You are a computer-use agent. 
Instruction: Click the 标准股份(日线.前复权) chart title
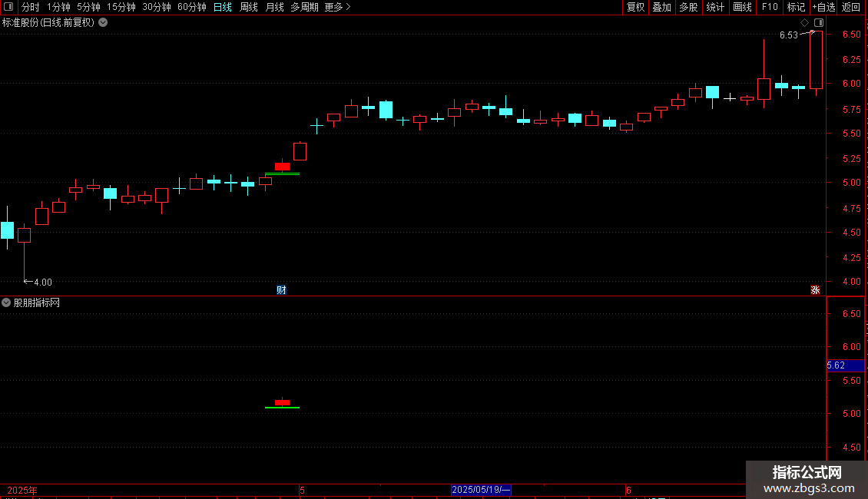tap(48, 23)
